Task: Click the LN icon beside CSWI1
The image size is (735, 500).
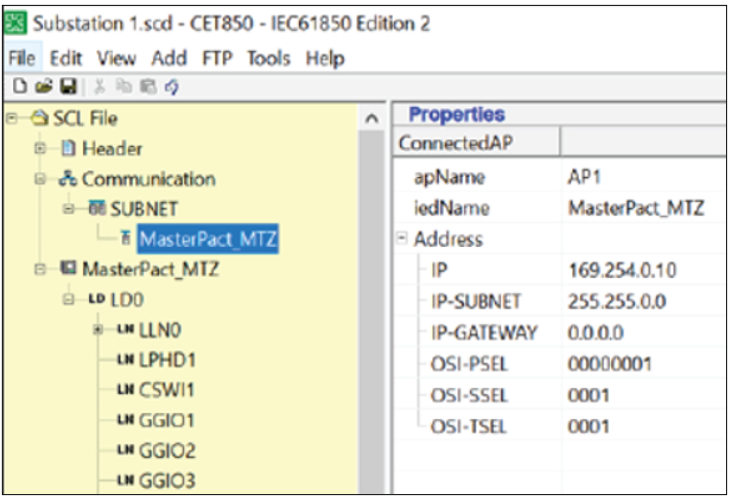Action: (x=125, y=389)
